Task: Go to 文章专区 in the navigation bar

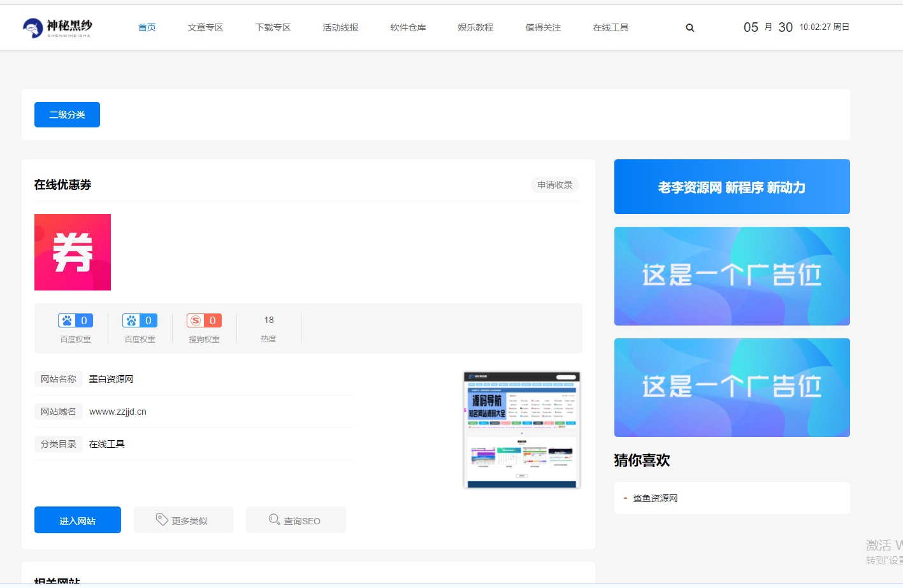Action: pos(205,27)
